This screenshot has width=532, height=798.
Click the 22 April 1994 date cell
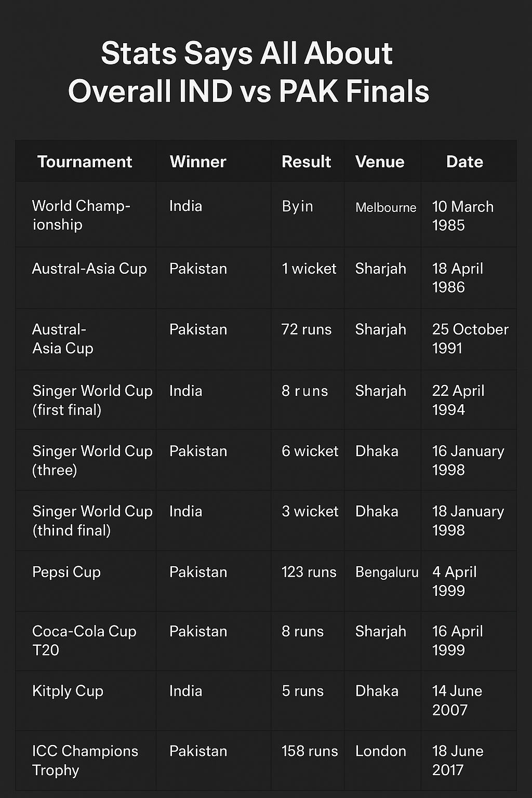(x=458, y=400)
